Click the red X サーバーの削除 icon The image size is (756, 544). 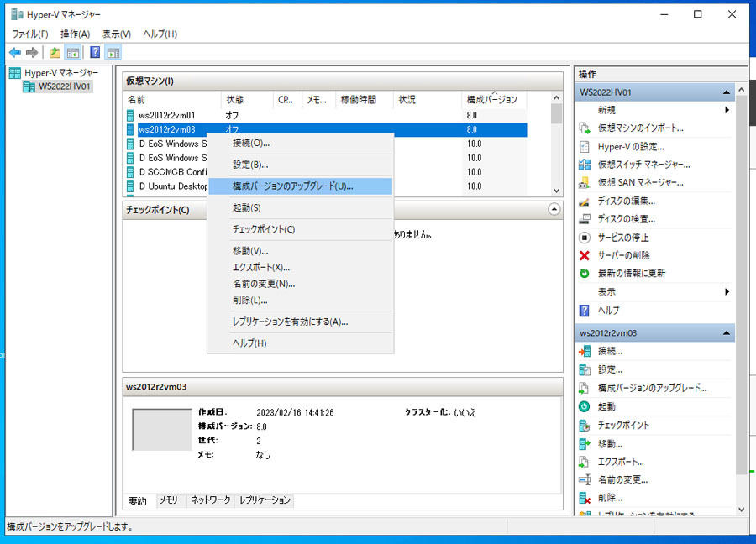(585, 255)
